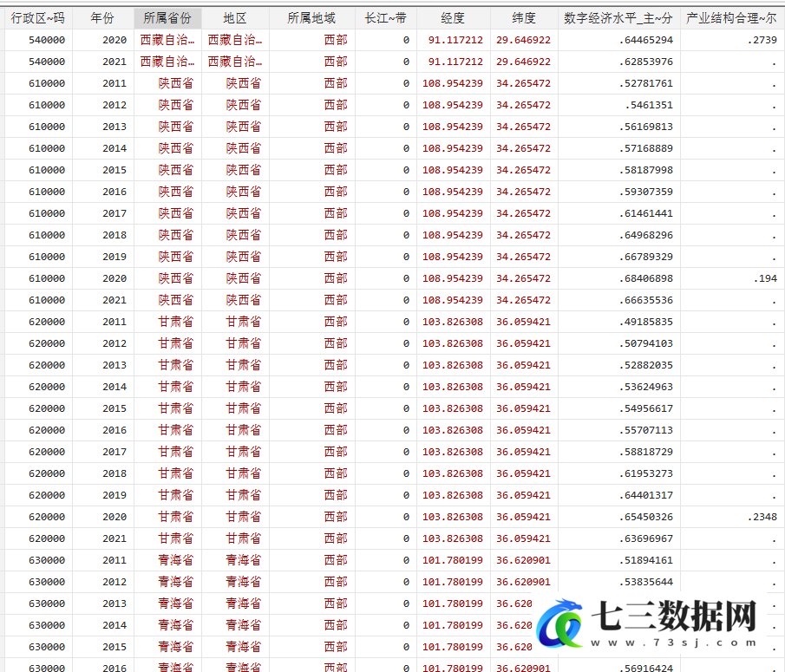Click value .63696967 for 甘肃省 2021
Image resolution: width=785 pixels, height=672 pixels.
[x=646, y=539]
